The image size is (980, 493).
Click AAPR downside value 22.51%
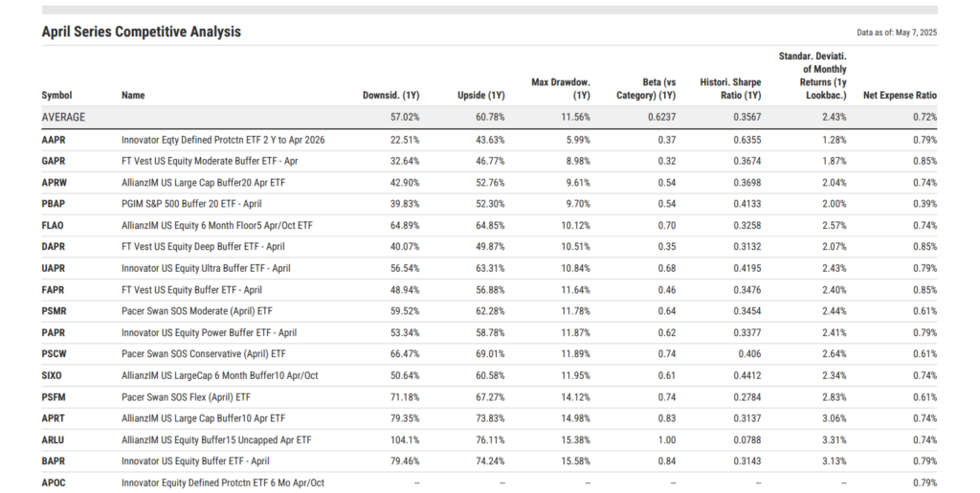[x=405, y=140]
